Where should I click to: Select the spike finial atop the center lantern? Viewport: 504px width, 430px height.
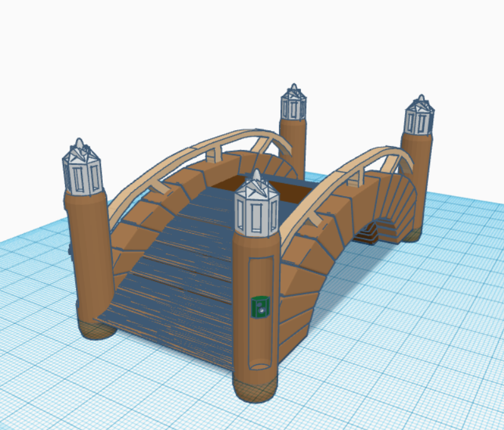click(258, 174)
